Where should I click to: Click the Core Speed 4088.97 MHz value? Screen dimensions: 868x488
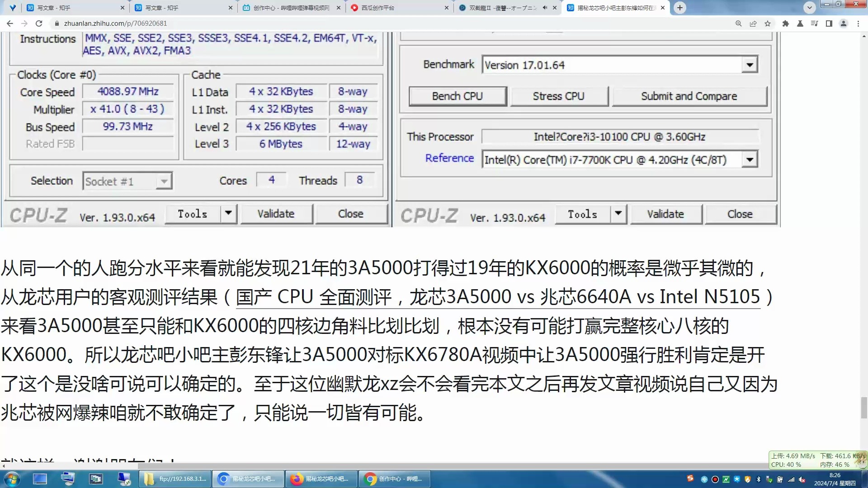[128, 92]
